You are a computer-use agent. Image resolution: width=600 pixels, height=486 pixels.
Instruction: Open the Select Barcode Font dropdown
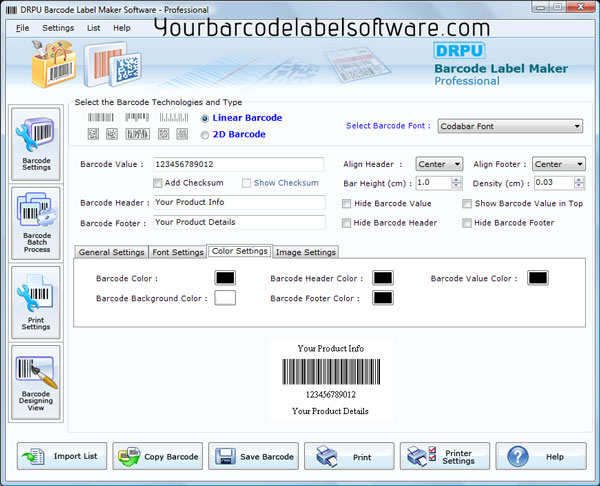(510, 126)
